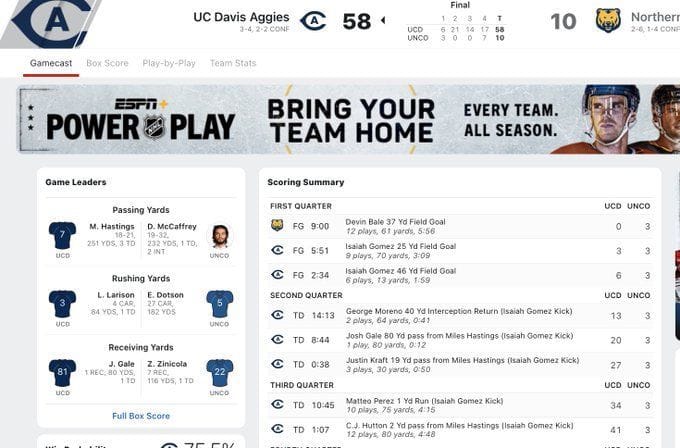Click L. Larison's number 3 jersey icon
The height and width of the screenshot is (448, 680).
[62, 303]
